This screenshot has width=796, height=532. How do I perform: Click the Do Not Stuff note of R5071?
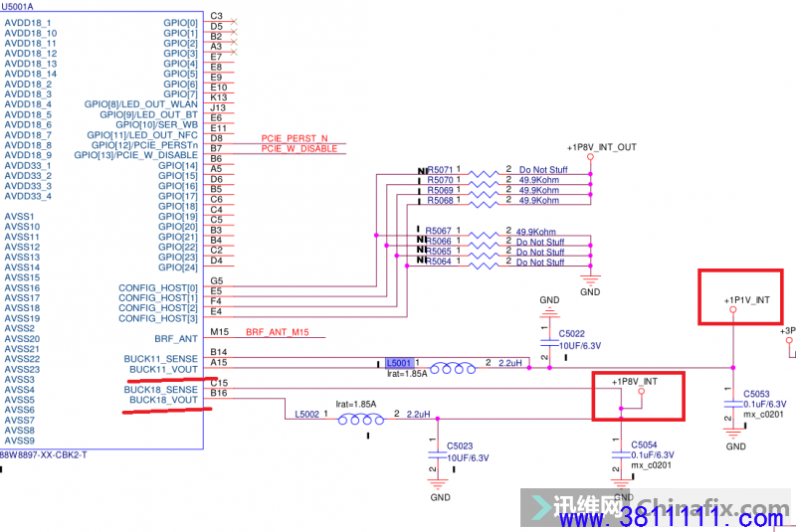(x=543, y=170)
